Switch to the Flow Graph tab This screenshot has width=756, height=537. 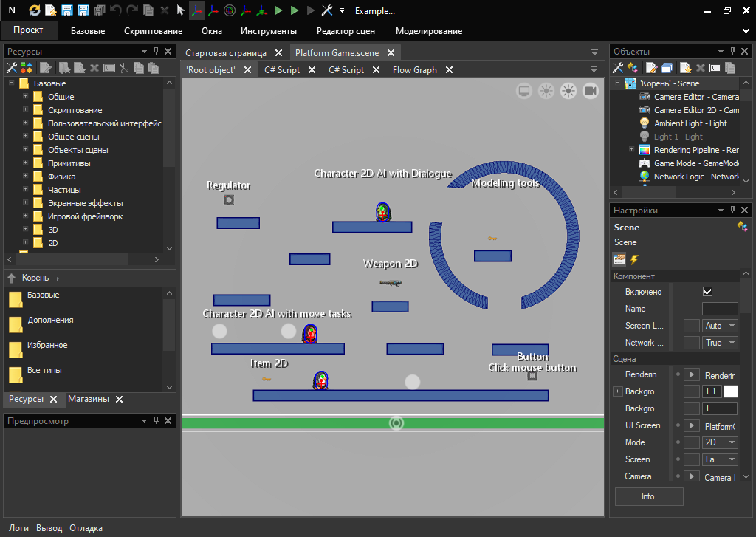coord(414,70)
